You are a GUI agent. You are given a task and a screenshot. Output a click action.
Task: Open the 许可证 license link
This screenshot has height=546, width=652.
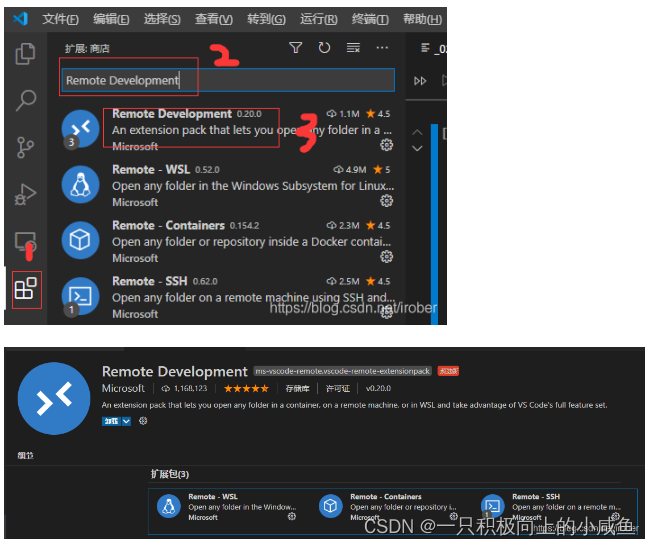338,388
